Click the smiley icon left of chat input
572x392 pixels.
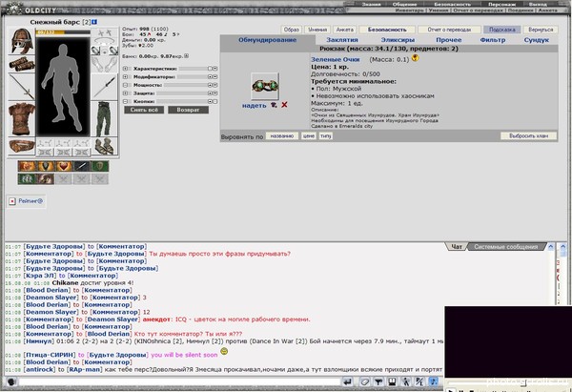coord(11,382)
